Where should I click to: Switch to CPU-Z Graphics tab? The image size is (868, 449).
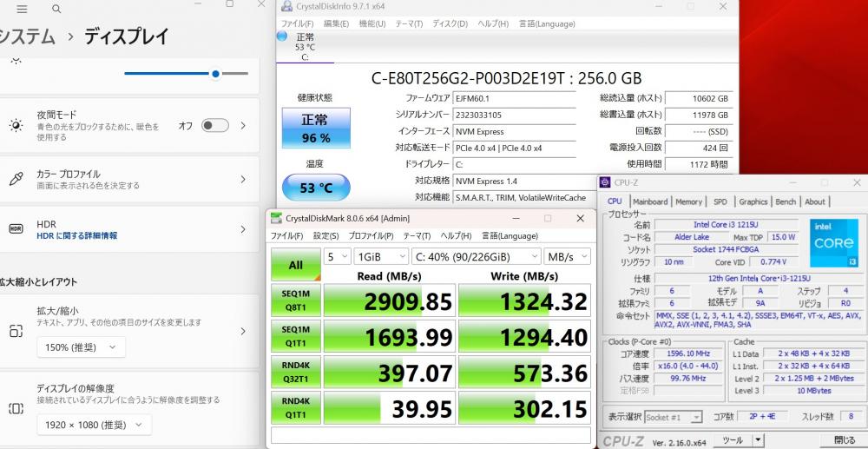[x=753, y=201]
